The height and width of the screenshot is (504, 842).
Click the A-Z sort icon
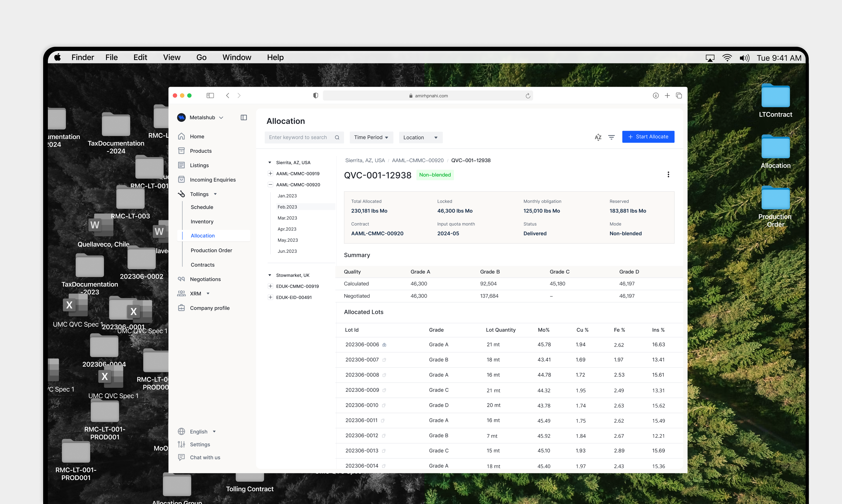(598, 137)
